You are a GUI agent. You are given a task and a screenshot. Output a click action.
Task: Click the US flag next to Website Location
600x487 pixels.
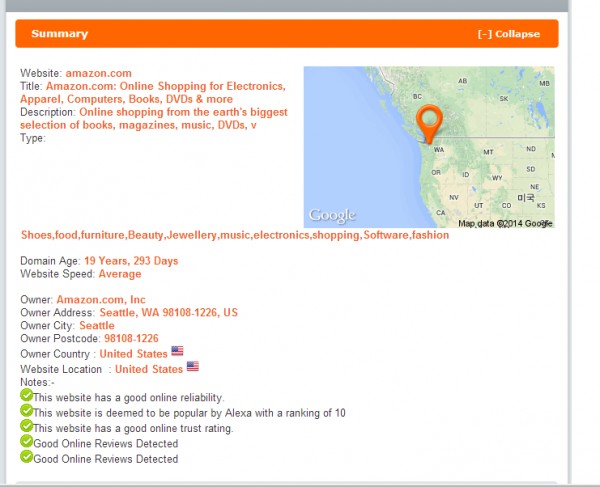(192, 366)
